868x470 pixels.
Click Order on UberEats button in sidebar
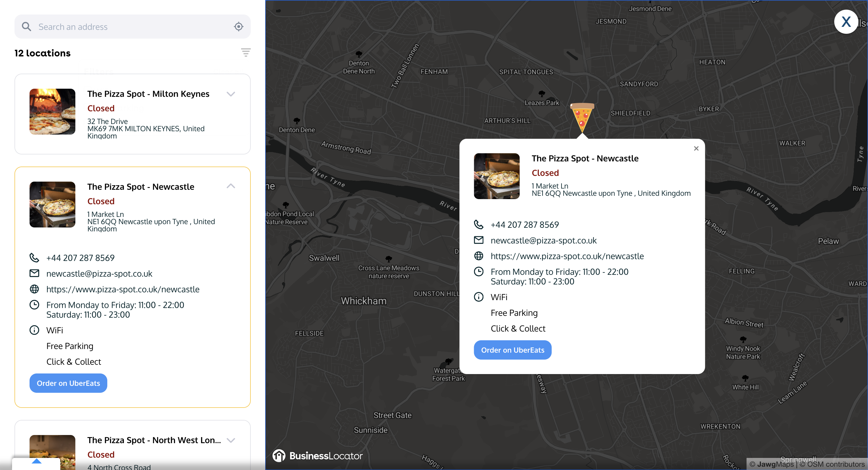coord(68,383)
